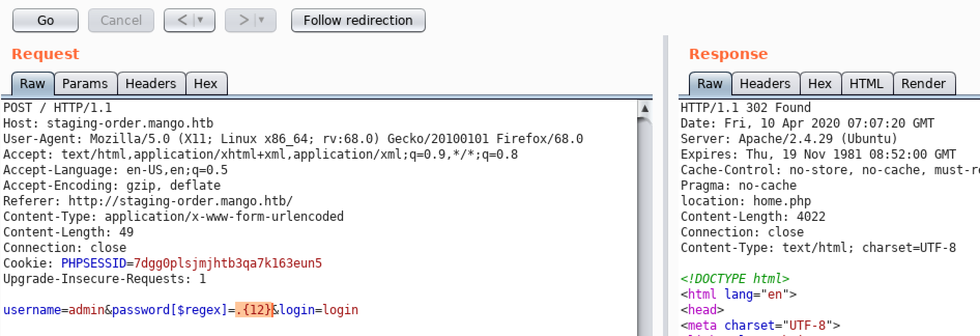The width and height of the screenshot is (980, 336).
Task: Switch to the request Headers tab
Action: point(151,83)
